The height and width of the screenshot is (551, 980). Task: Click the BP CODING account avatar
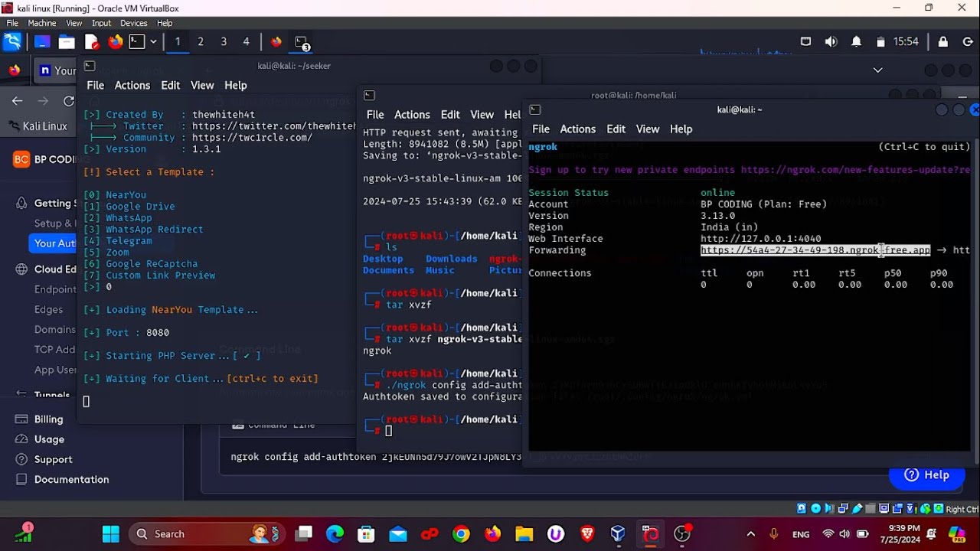point(21,159)
